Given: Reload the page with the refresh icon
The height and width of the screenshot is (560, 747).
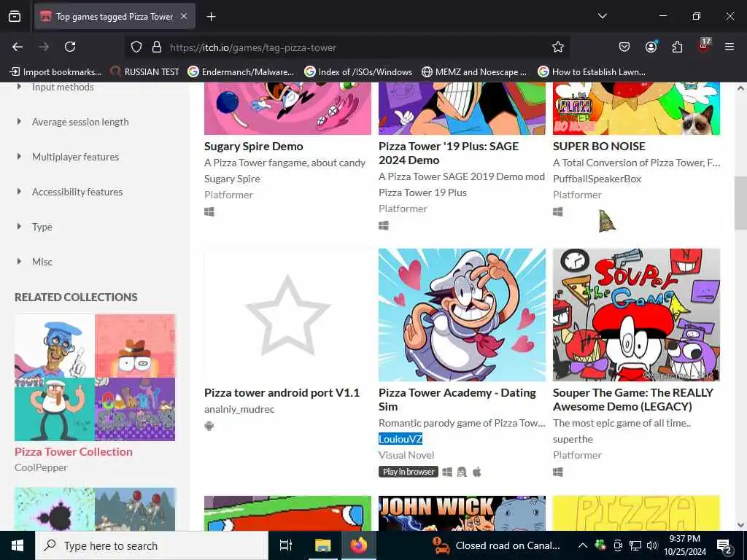Looking at the screenshot, I should pyautogui.click(x=70, y=47).
